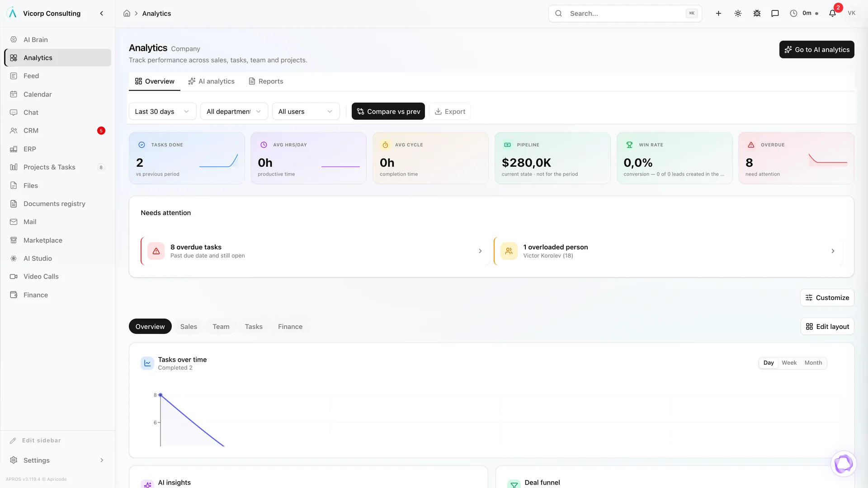Select the Team dashboard tab

(221, 326)
